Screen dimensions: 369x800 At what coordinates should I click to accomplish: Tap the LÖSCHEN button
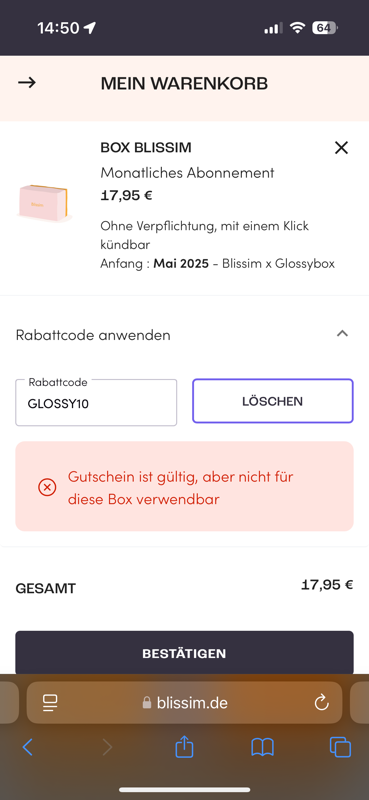pos(273,401)
